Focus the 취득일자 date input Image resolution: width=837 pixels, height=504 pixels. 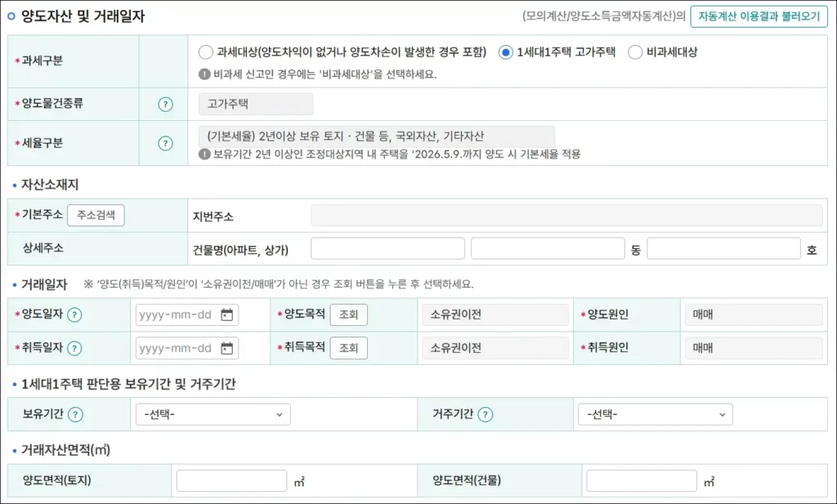tap(187, 348)
